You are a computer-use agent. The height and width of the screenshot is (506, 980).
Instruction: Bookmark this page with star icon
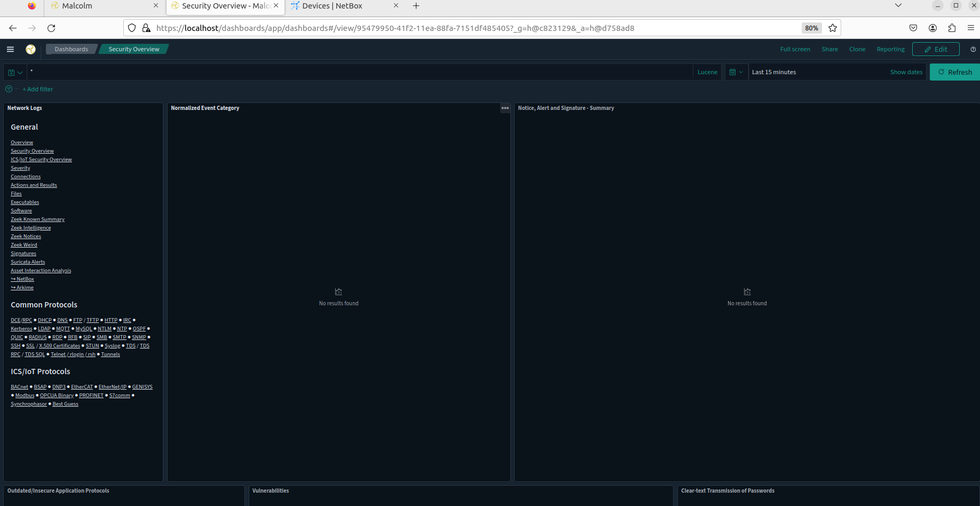(833, 28)
